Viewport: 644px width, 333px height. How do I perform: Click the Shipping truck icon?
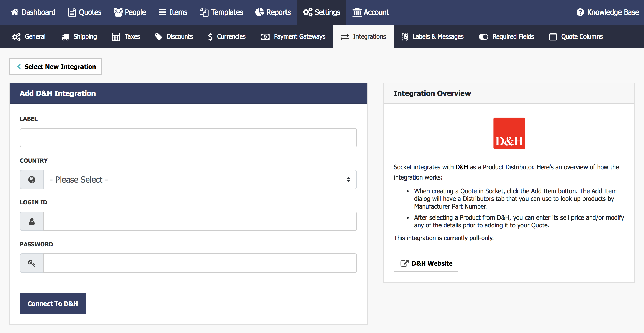point(65,37)
